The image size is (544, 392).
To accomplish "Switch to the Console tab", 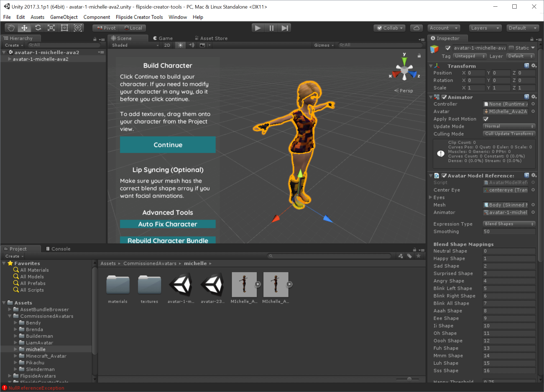I will (x=58, y=249).
